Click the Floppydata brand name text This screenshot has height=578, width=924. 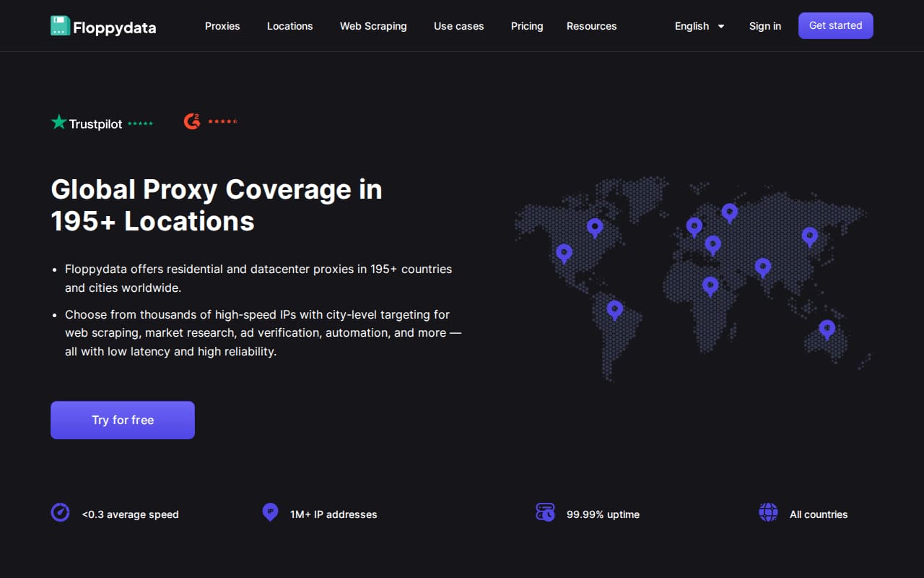[114, 28]
